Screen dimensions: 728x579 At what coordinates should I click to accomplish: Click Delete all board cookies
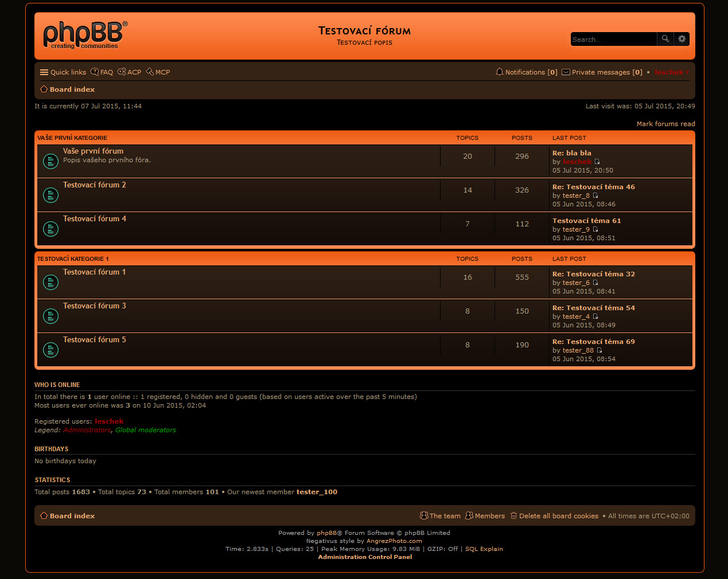tap(554, 516)
